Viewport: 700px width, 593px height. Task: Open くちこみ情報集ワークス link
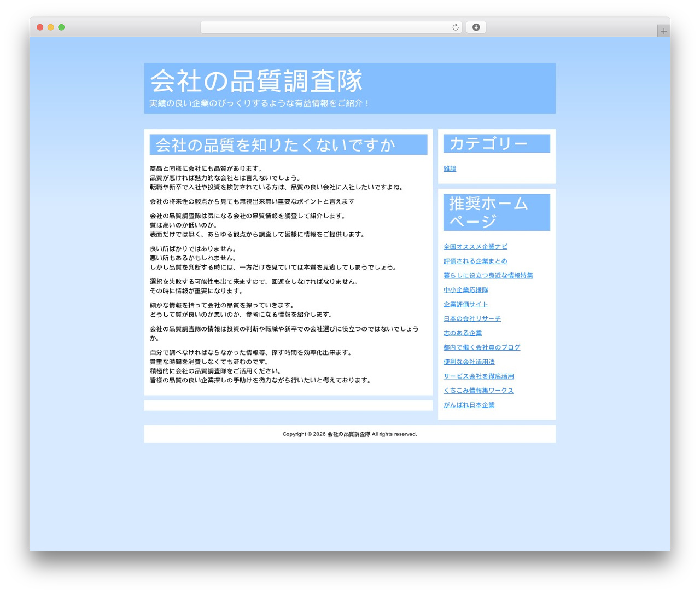[x=479, y=390]
